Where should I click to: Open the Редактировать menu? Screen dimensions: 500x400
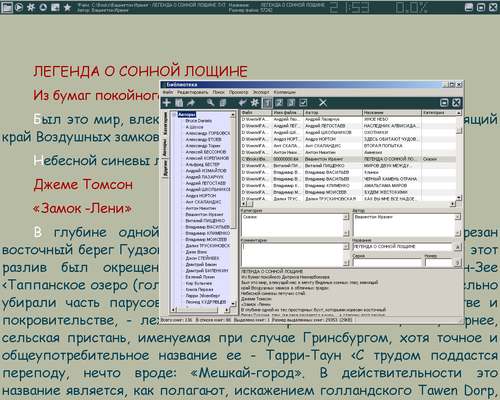click(x=193, y=92)
